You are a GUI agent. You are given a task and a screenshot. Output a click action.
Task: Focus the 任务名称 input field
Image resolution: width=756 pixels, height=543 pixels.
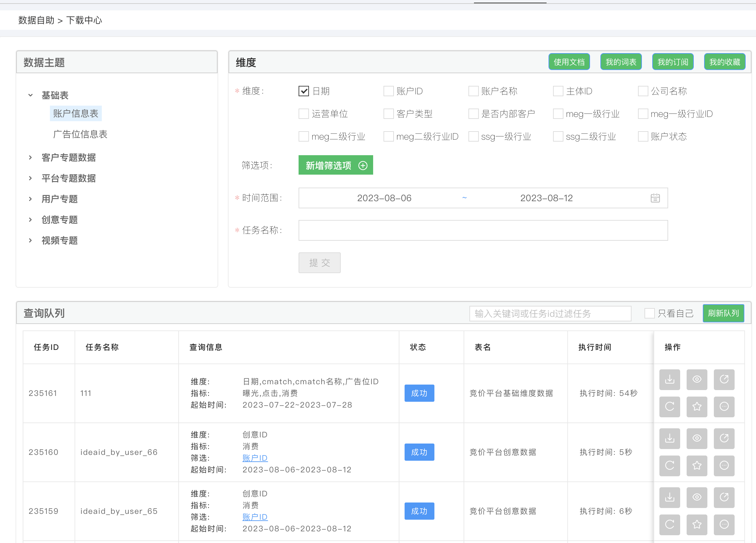pyautogui.click(x=483, y=230)
